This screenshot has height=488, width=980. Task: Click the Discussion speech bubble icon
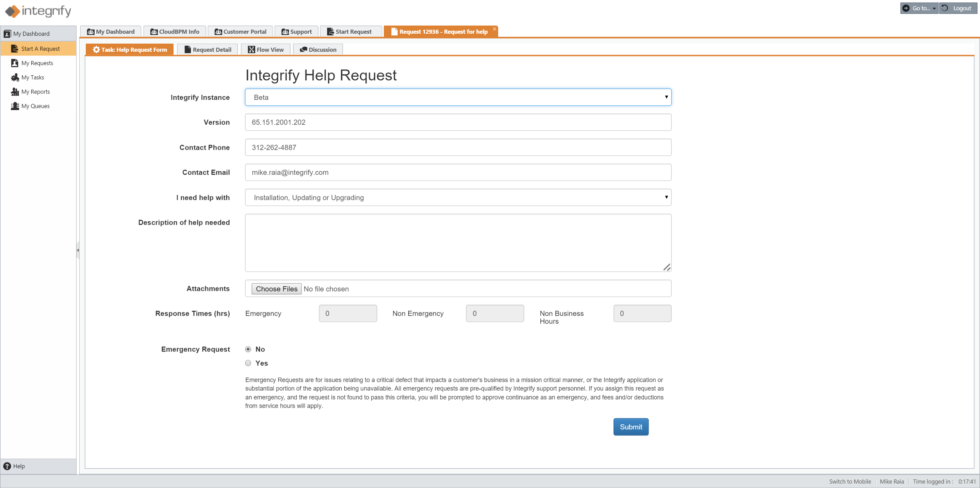(303, 49)
